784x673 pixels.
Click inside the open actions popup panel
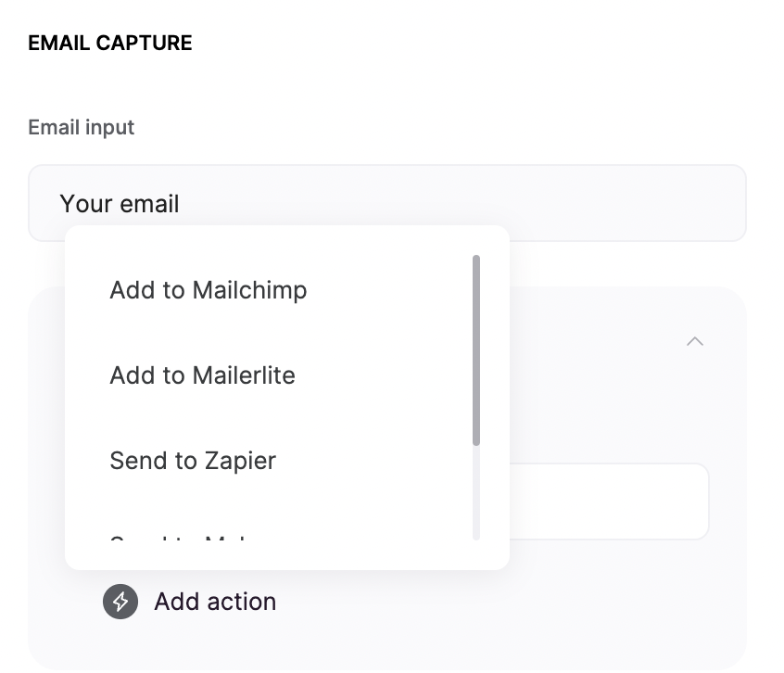coord(287,397)
